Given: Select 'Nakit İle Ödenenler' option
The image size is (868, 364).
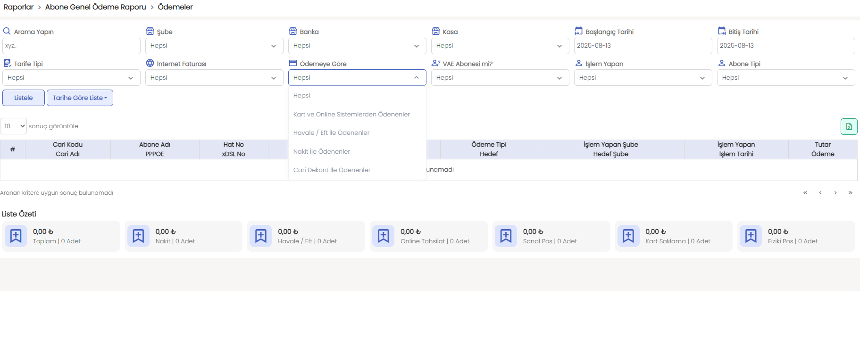Looking at the screenshot, I should click(x=322, y=151).
